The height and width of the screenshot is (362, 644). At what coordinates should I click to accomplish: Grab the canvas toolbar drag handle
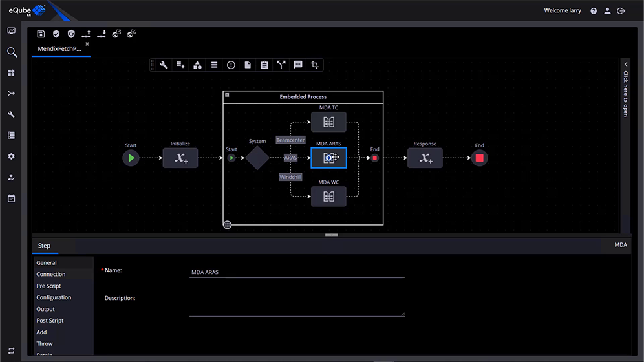(x=153, y=65)
